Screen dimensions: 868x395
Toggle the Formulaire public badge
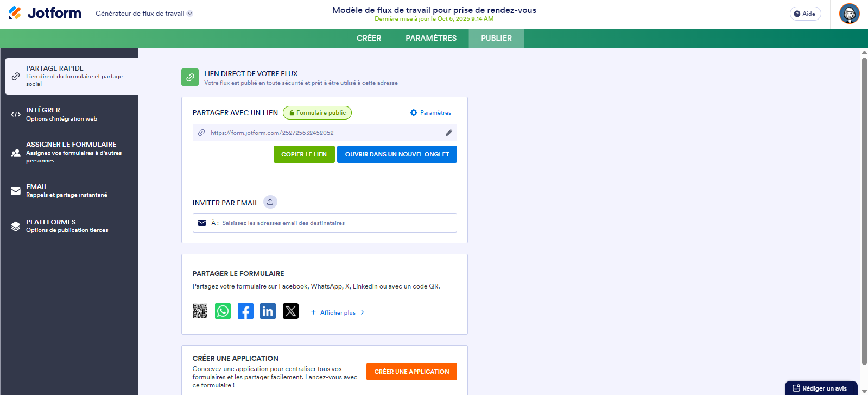coord(317,113)
